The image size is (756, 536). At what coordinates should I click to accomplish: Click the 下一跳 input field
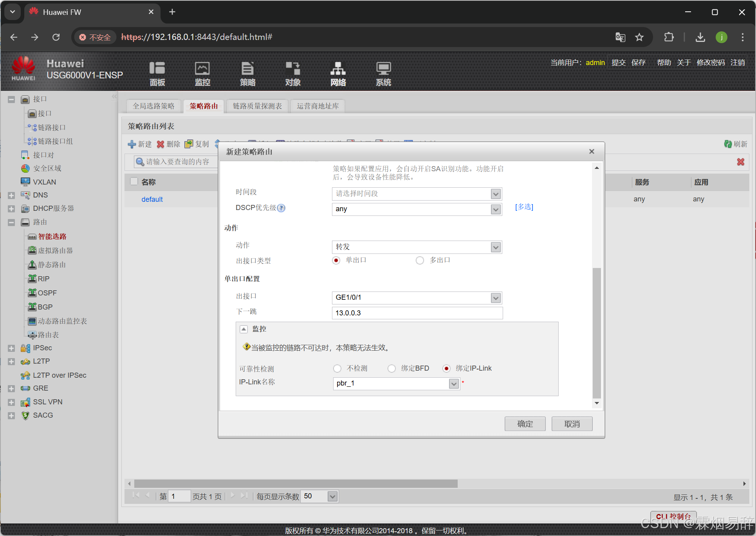click(417, 313)
